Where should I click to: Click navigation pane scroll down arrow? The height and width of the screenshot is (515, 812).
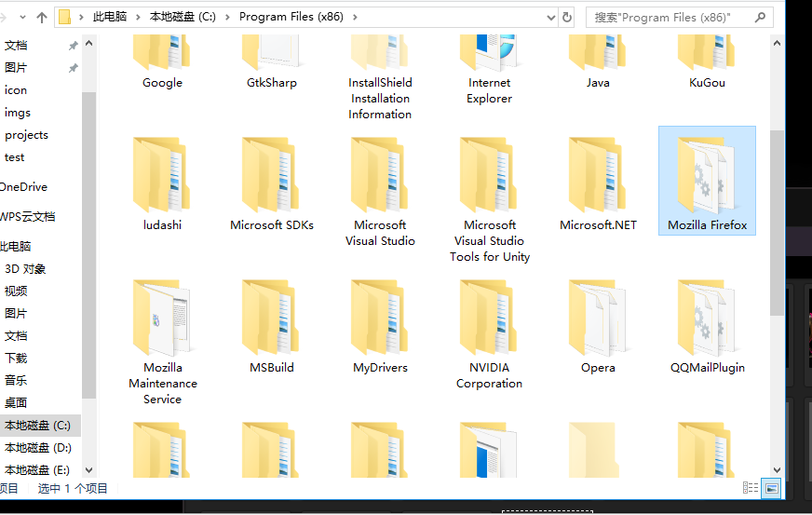click(89, 470)
